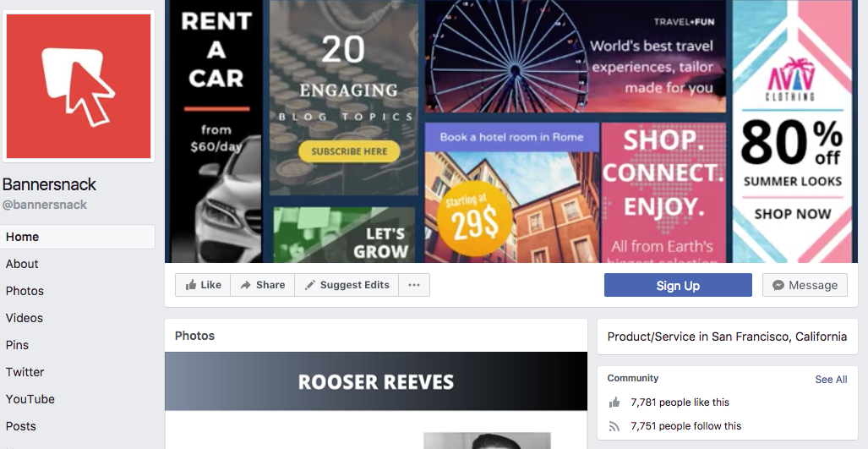This screenshot has height=449, width=868.
Task: Click the Let's Grow green banner
Action: (344, 235)
